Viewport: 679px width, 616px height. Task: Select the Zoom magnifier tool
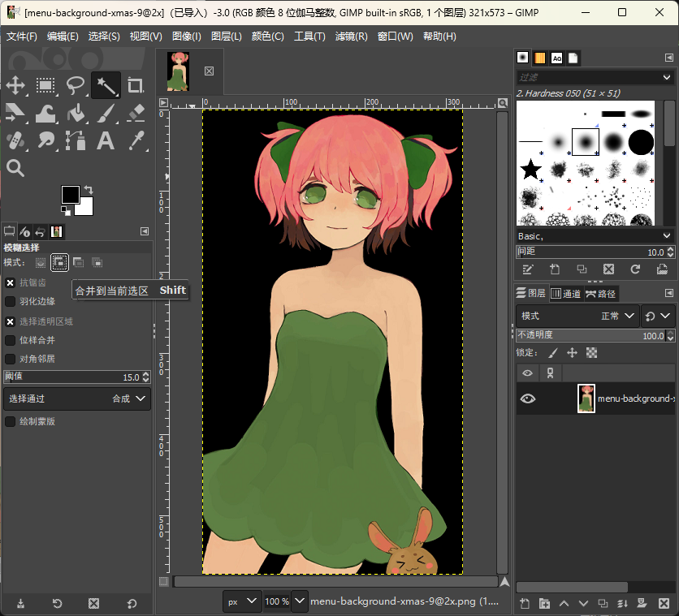point(15,168)
